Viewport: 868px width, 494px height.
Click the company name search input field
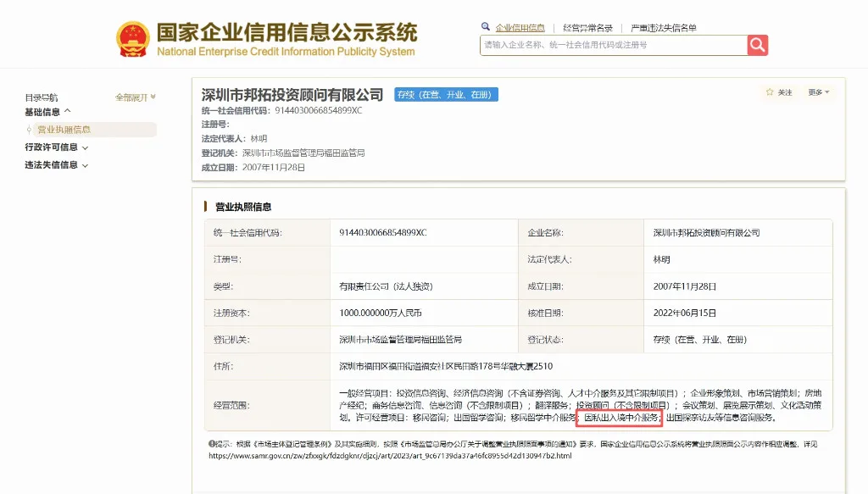614,46
